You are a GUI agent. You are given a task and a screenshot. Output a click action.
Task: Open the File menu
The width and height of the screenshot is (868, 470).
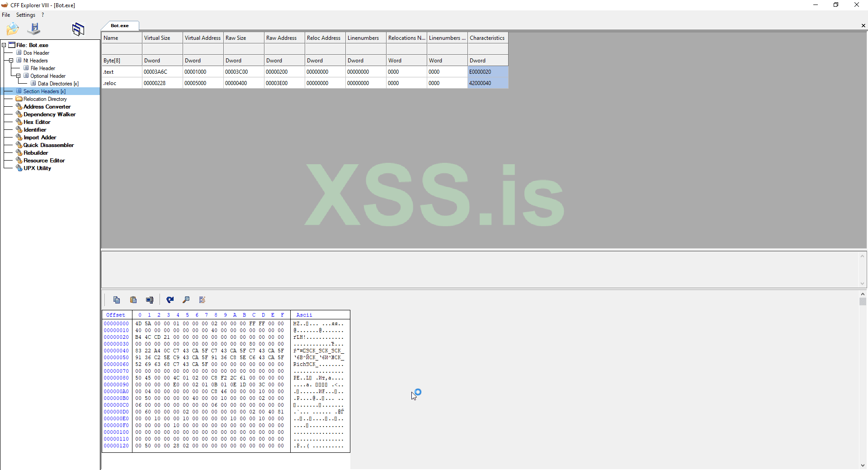(6, 15)
